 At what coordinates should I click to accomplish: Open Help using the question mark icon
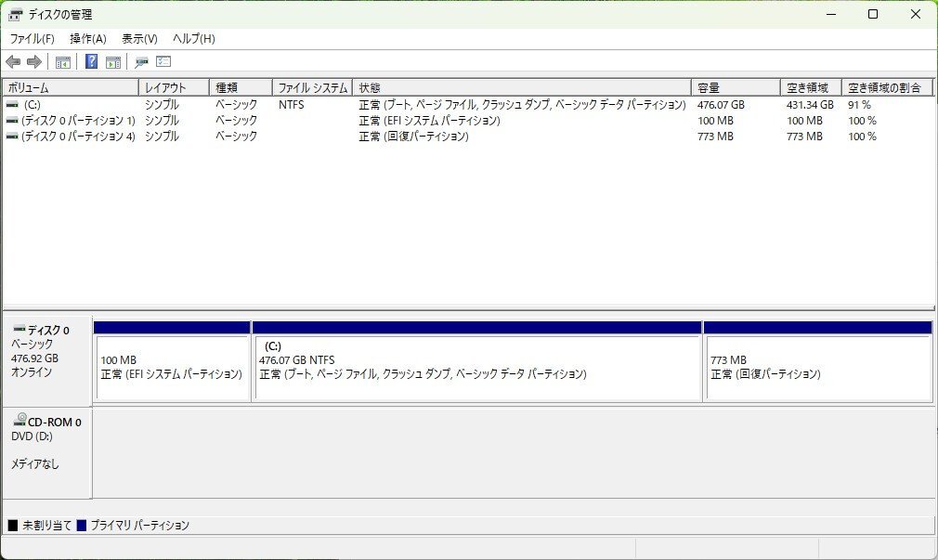90,62
